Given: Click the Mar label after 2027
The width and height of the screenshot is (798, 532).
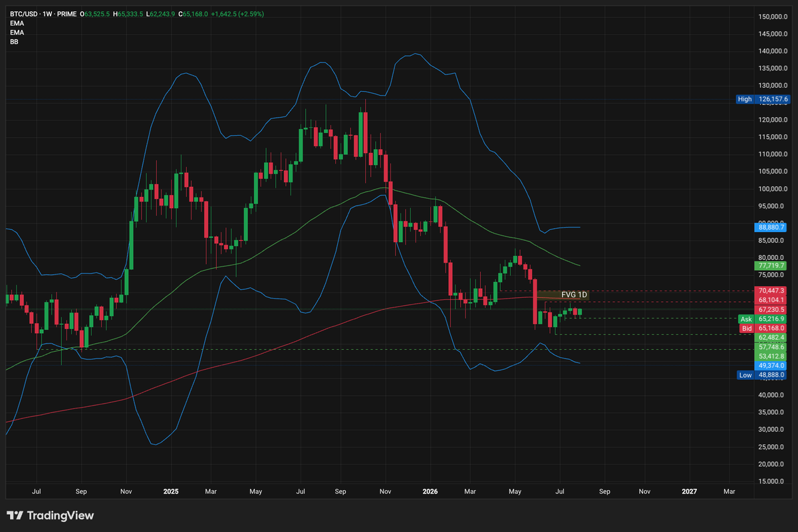Looking at the screenshot, I should 730,491.
